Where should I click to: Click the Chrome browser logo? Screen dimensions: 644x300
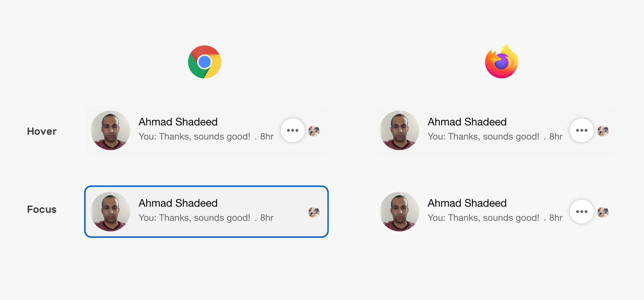pyautogui.click(x=204, y=62)
